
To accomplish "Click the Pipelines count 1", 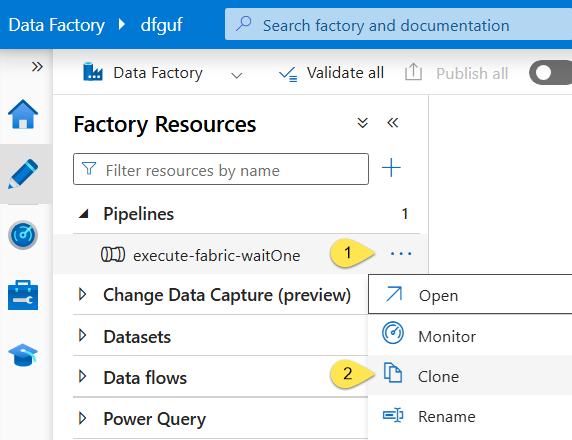I will (405, 214).
